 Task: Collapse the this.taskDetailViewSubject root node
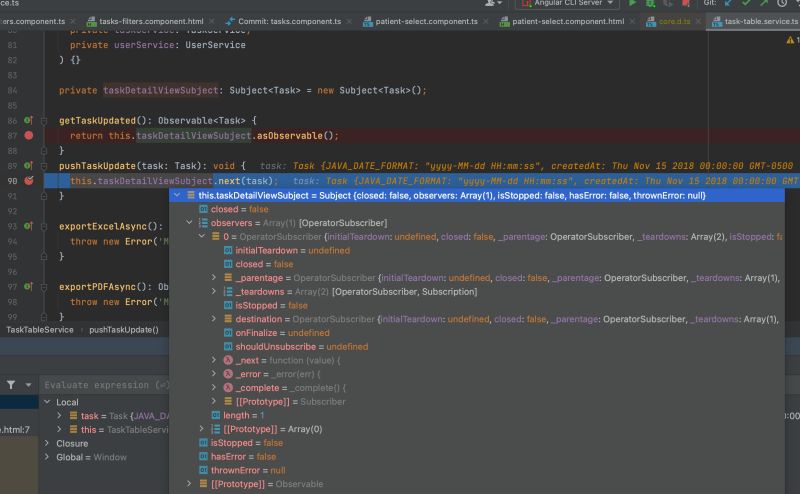tap(177, 195)
